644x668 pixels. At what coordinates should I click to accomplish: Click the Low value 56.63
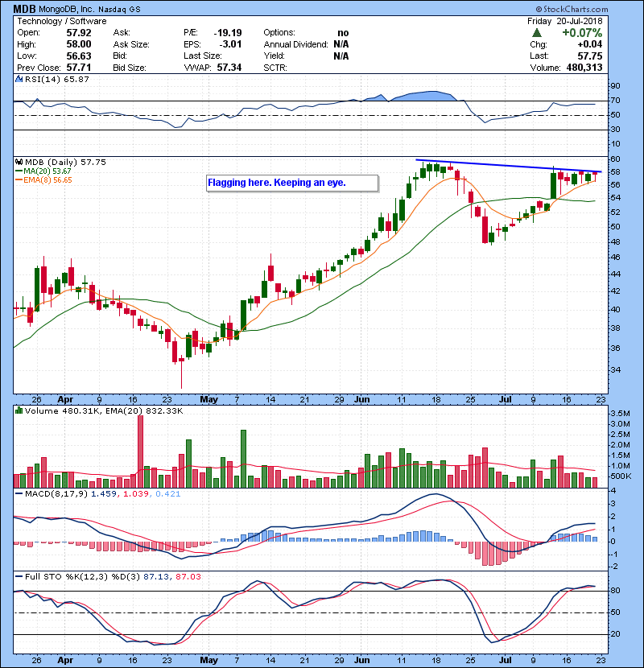coord(79,56)
